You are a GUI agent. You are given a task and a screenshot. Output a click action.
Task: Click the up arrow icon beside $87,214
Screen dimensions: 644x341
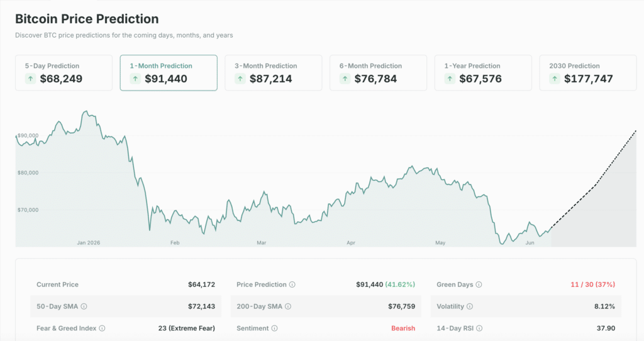240,78
